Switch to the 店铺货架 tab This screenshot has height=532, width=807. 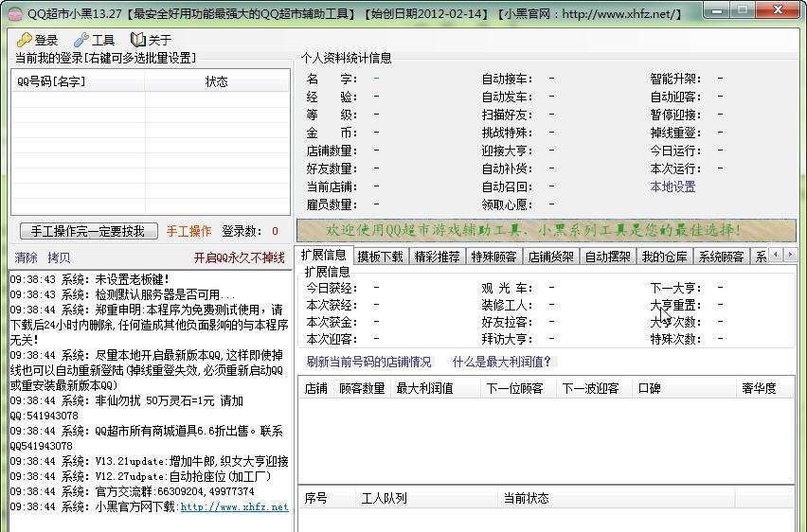tap(550, 257)
